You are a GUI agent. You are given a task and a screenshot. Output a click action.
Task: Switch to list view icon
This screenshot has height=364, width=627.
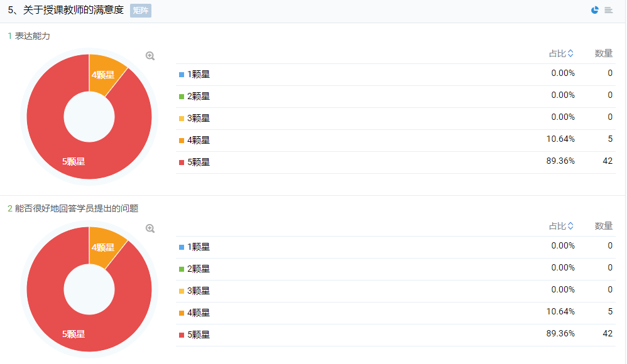coord(609,11)
